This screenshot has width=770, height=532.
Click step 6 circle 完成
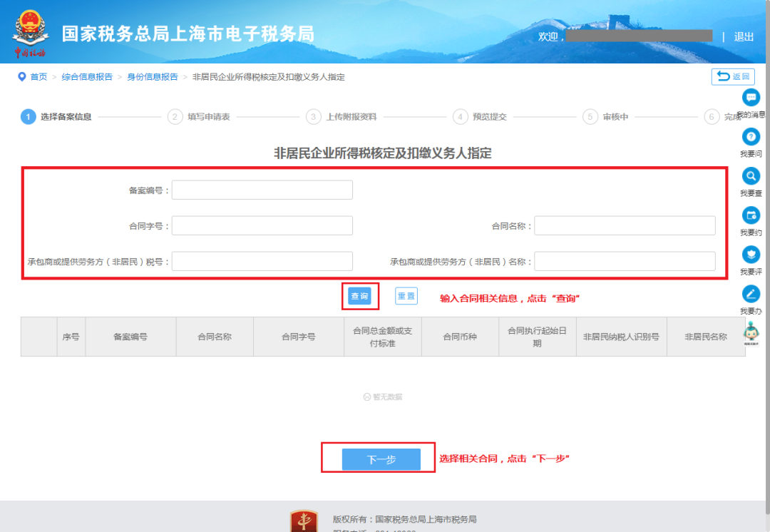point(712,117)
